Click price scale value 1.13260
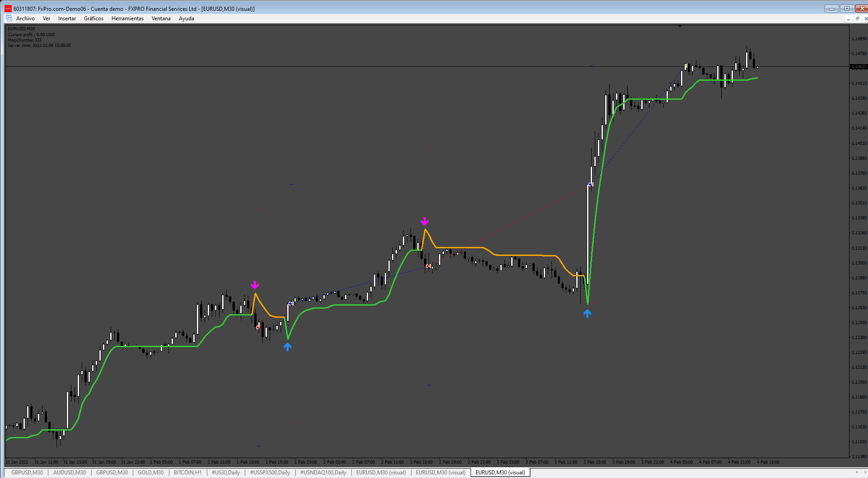The height and width of the screenshot is (478, 868). click(859, 233)
